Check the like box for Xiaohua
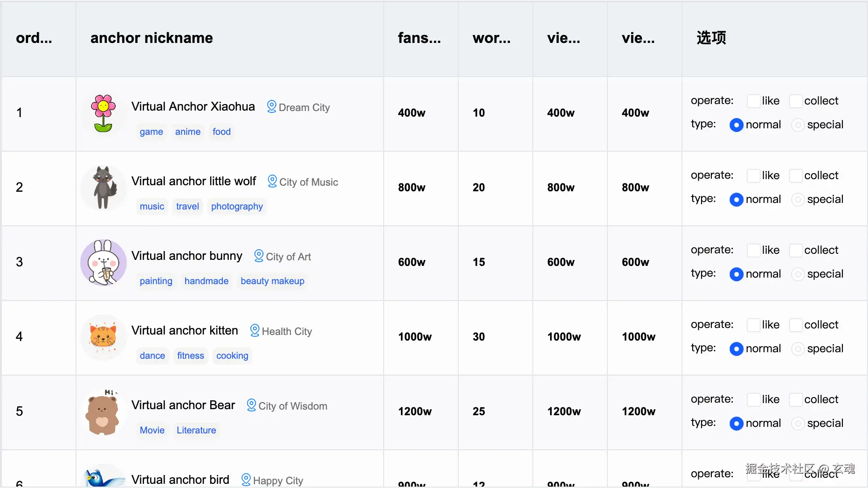This screenshot has width=868, height=488. (753, 101)
